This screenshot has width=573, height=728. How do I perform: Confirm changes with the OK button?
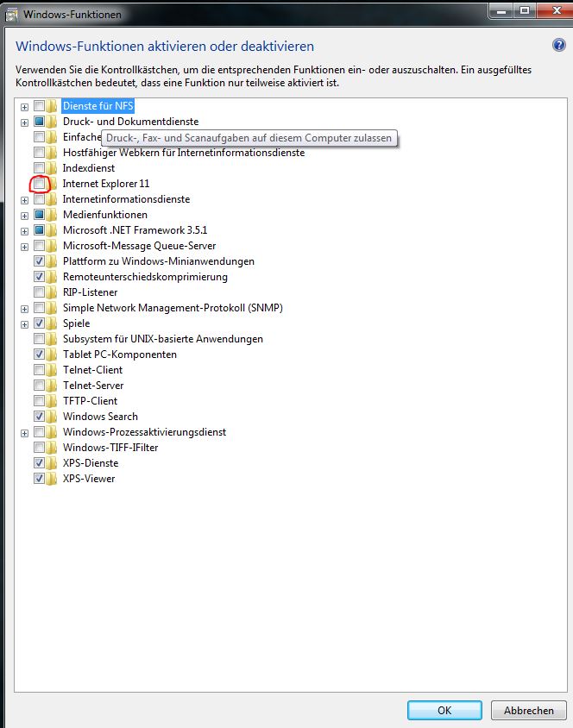point(444,711)
